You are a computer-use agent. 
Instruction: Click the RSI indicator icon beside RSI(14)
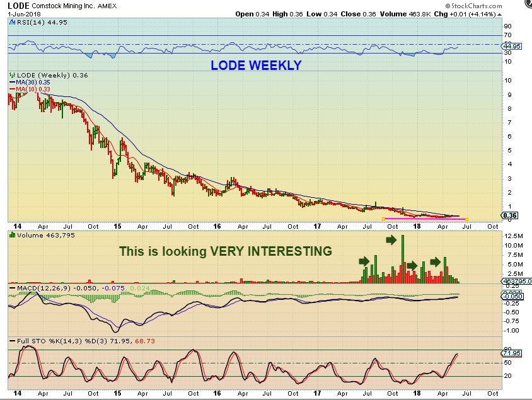12,23
